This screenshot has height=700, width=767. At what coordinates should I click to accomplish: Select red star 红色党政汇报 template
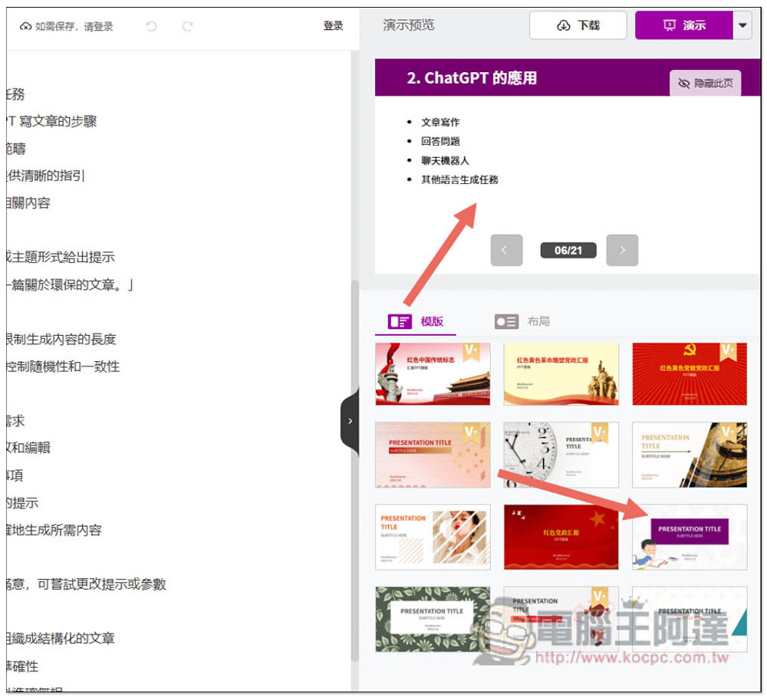coord(561,537)
